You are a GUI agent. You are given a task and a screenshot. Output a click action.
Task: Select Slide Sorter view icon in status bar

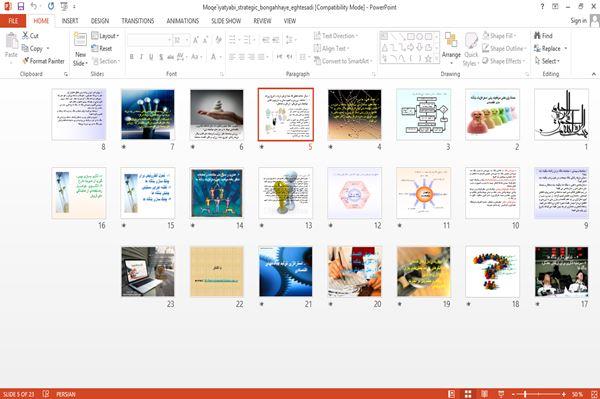[468, 394]
